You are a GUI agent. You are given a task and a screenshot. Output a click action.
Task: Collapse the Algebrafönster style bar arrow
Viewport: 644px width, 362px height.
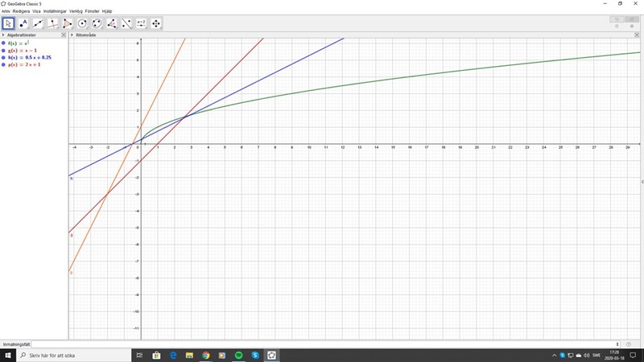[3, 35]
